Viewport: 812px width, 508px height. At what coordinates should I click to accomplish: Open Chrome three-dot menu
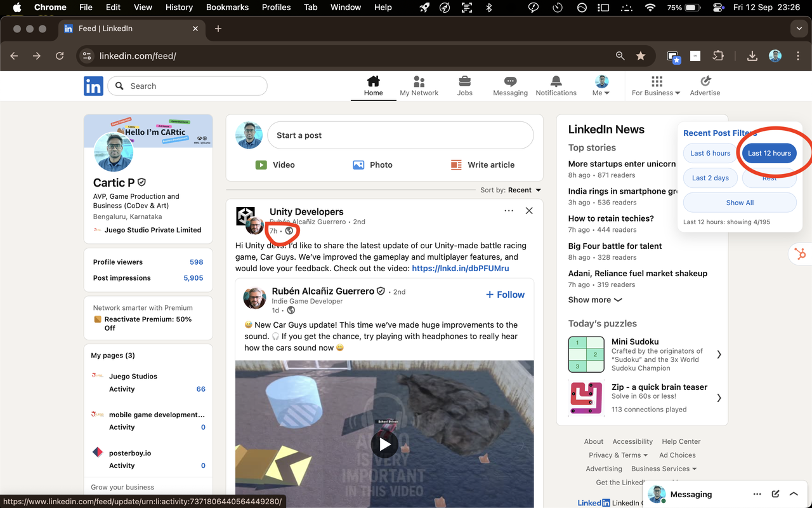798,56
